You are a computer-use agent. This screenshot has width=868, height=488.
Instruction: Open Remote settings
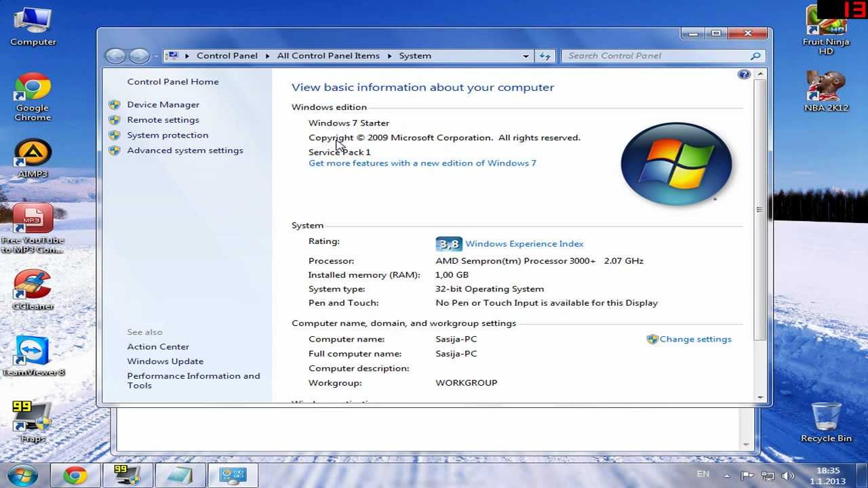point(163,120)
